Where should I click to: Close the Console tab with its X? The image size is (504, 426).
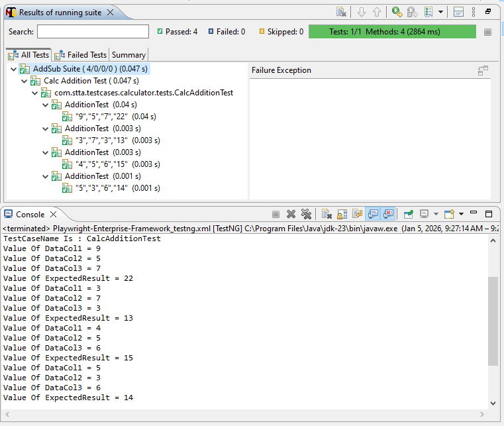54,215
